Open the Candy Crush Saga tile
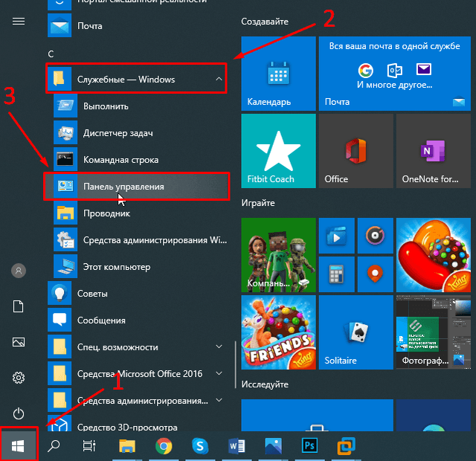 (434, 255)
